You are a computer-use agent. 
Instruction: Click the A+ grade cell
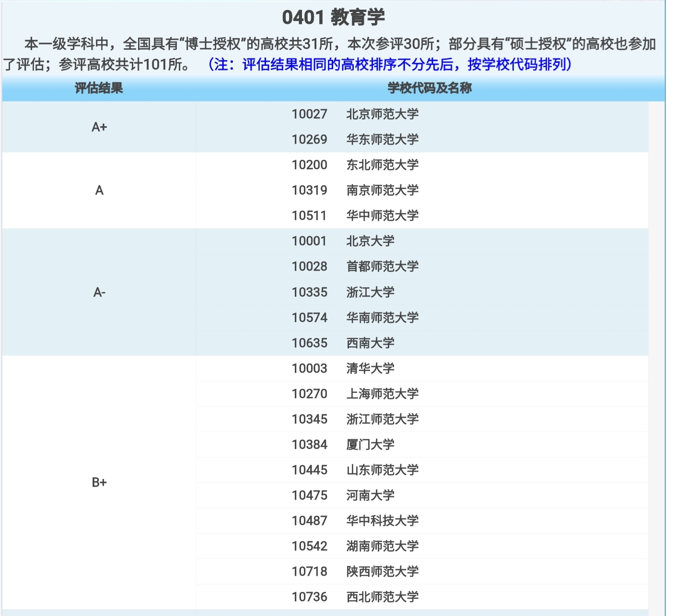(x=99, y=127)
